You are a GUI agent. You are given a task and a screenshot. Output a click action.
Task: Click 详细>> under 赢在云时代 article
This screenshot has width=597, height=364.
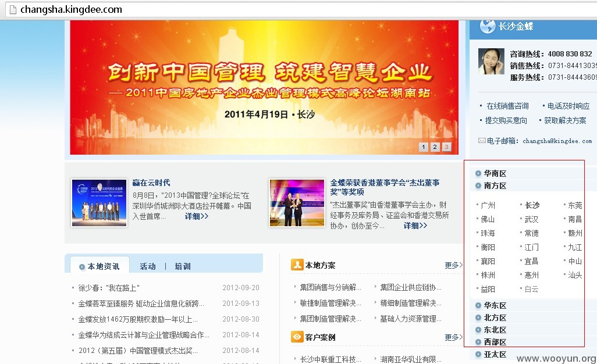(197, 216)
